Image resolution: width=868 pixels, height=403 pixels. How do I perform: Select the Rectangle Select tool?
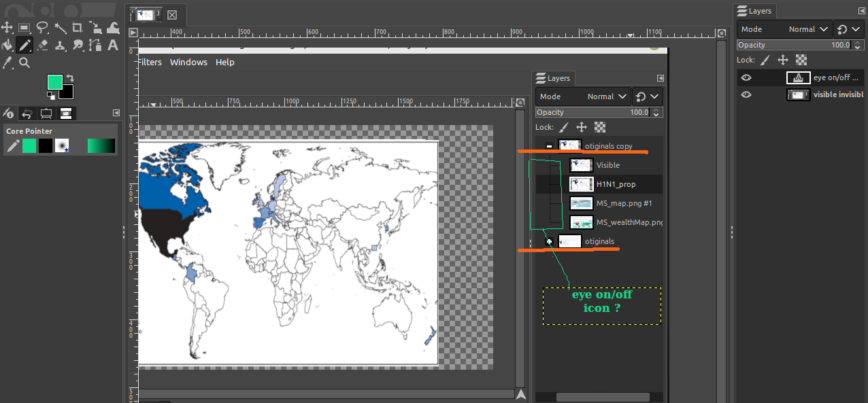24,28
